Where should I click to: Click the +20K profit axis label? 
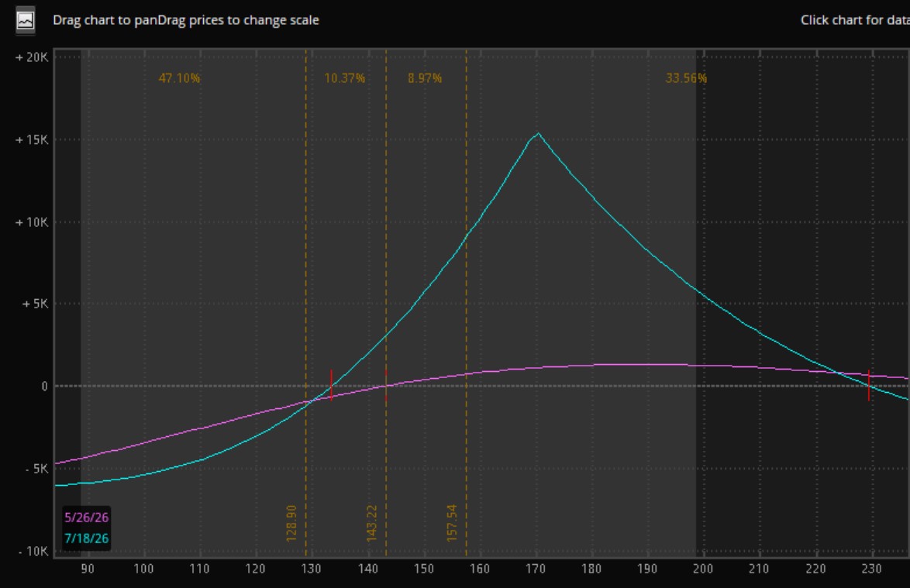point(32,57)
